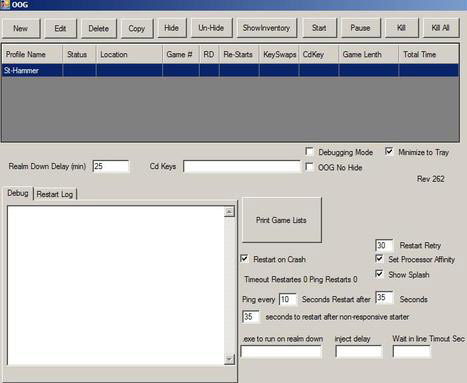Image resolution: width=467 pixels, height=383 pixels.
Task: Switch to the Debug tab
Action: (18, 193)
